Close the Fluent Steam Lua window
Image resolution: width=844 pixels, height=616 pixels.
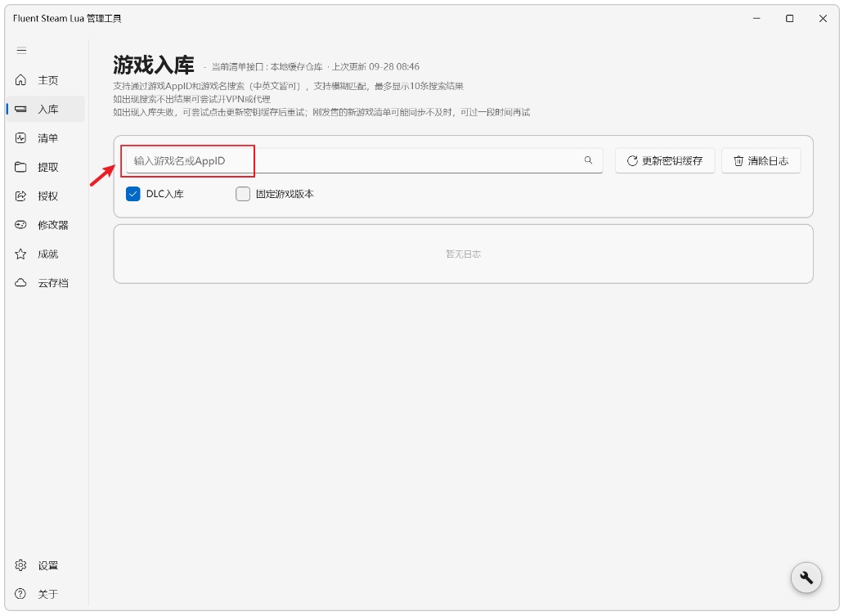click(823, 18)
